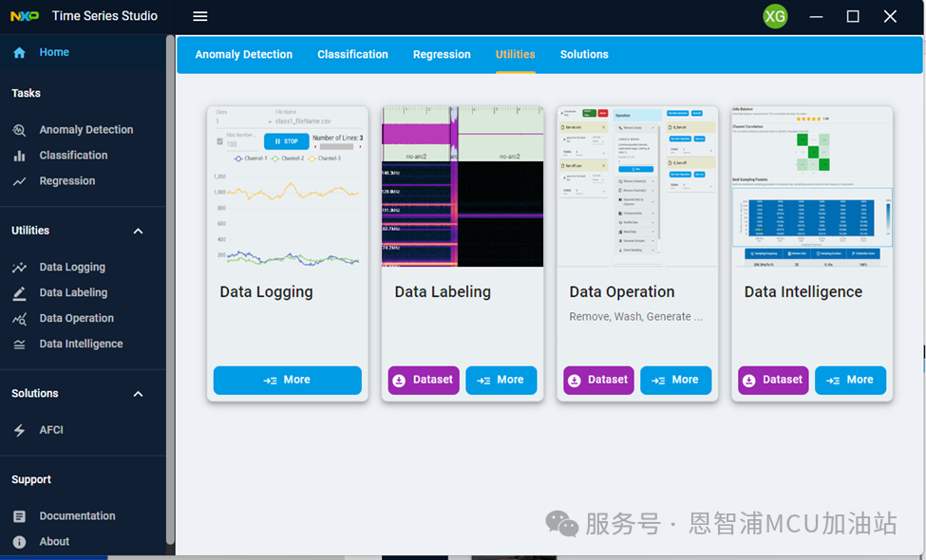Open More for Data Operation card
The image size is (926, 560).
click(675, 380)
